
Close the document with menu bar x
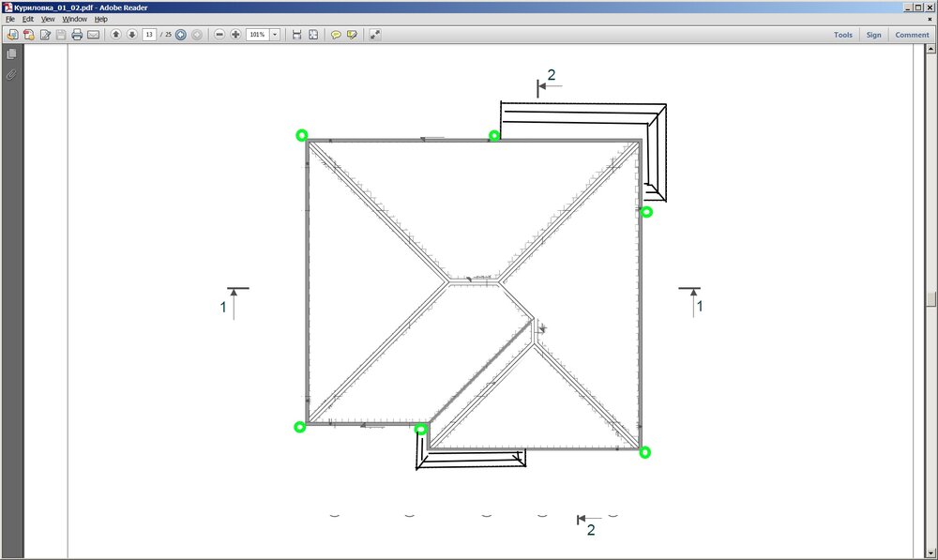pyautogui.click(x=930, y=19)
